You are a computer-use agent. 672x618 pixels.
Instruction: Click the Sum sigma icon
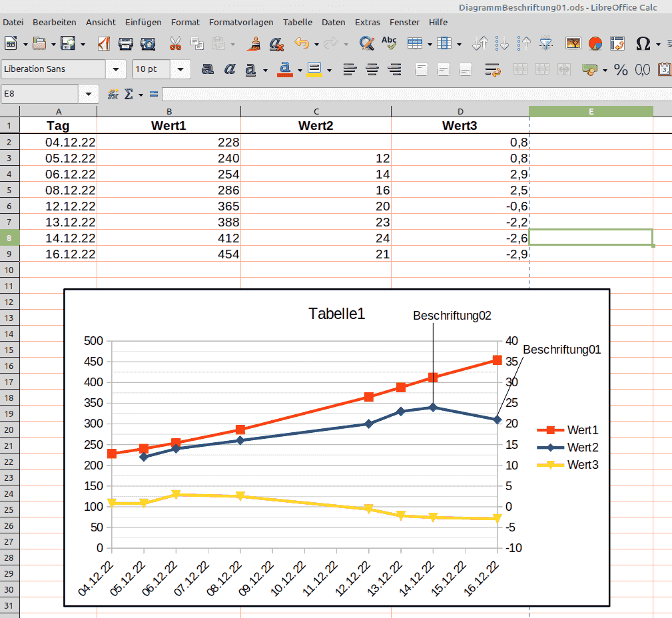129,94
